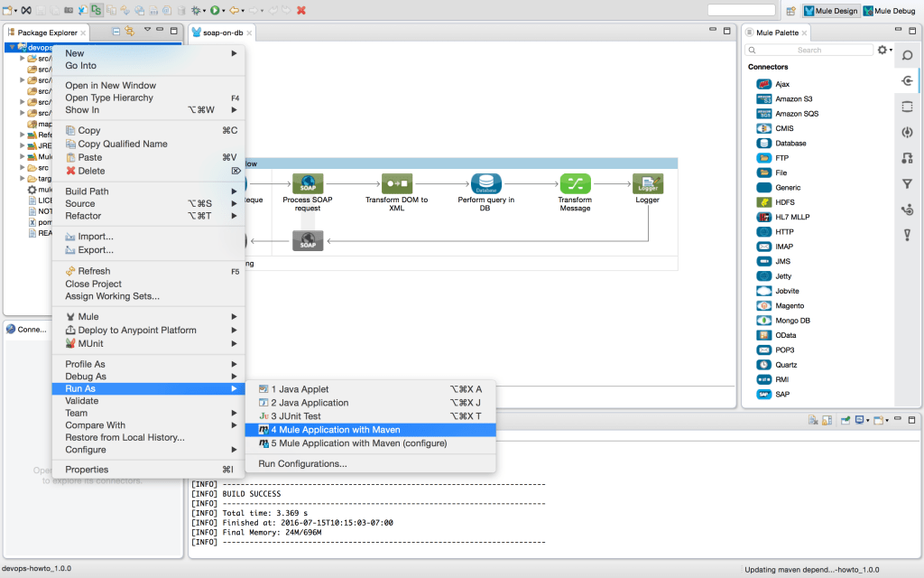Open the Run button dropdown arrow
The image size is (924, 578).
(x=224, y=11)
